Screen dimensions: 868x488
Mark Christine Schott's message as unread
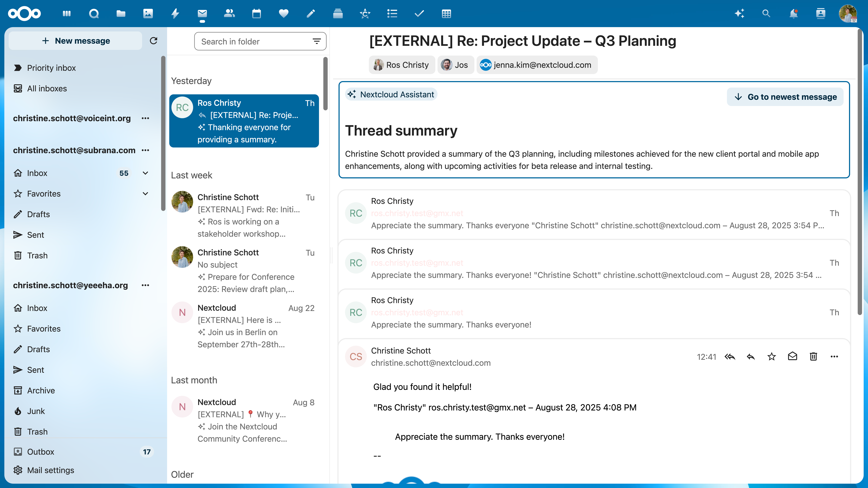(x=792, y=356)
